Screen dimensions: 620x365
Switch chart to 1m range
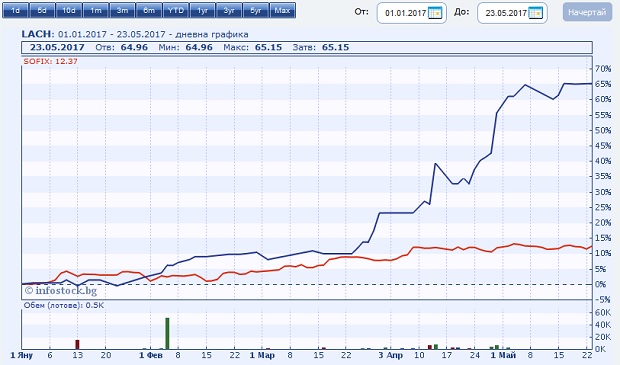pos(96,11)
